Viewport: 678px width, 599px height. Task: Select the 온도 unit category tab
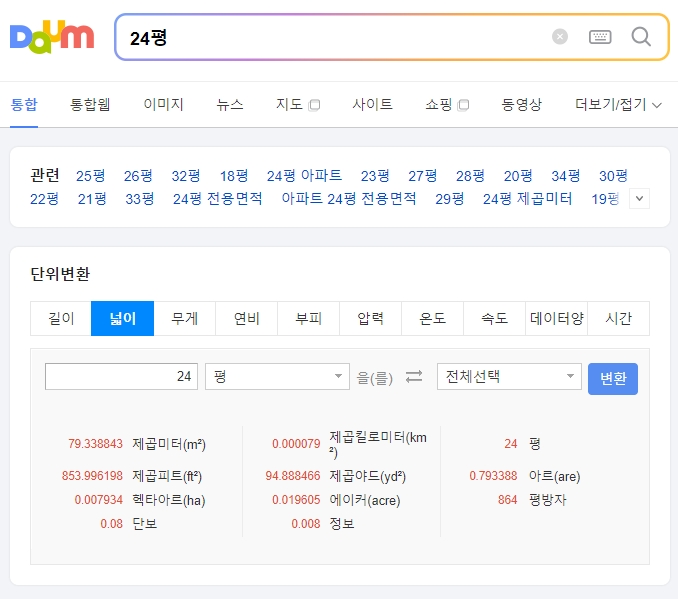tap(432, 319)
